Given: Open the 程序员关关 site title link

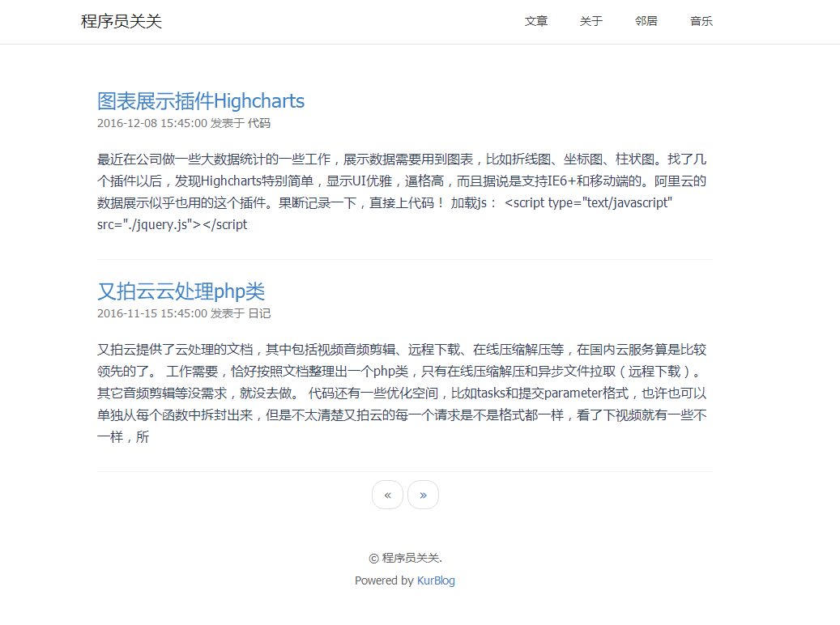Looking at the screenshot, I should pos(122,22).
